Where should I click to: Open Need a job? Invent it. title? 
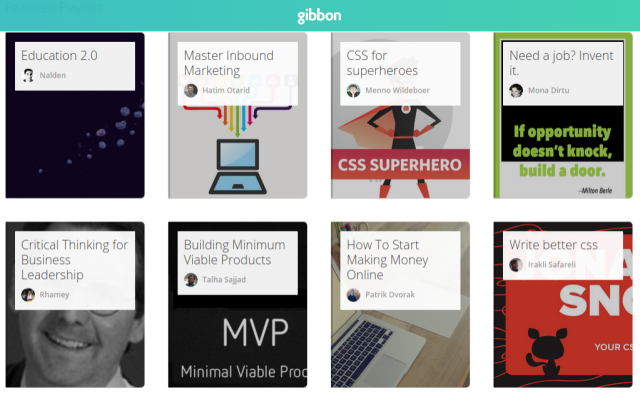(561, 63)
